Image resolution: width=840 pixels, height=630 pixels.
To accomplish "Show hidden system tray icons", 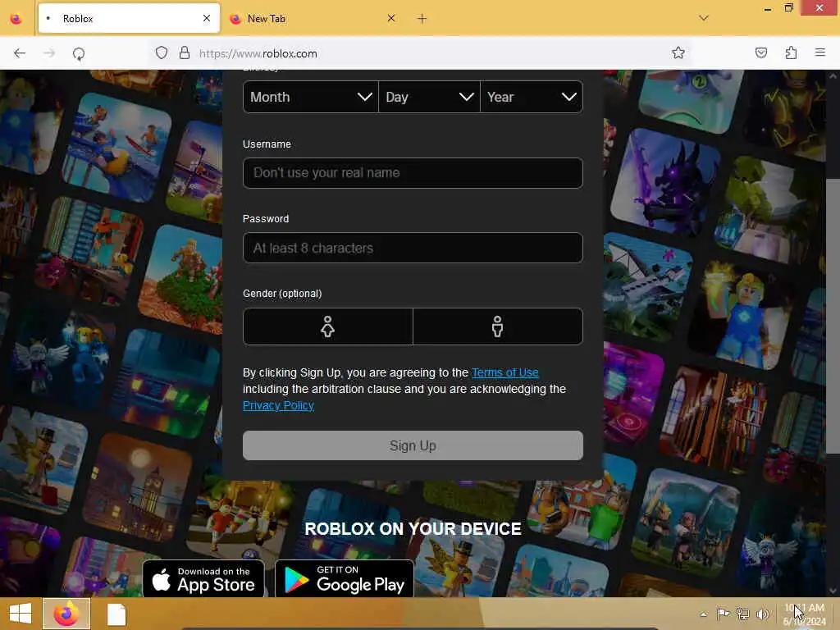I will coord(703,614).
